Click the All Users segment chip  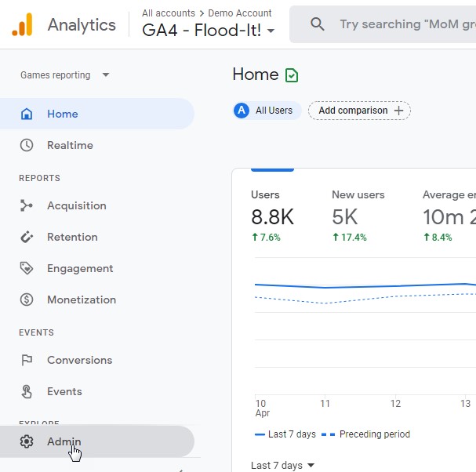[267, 111]
